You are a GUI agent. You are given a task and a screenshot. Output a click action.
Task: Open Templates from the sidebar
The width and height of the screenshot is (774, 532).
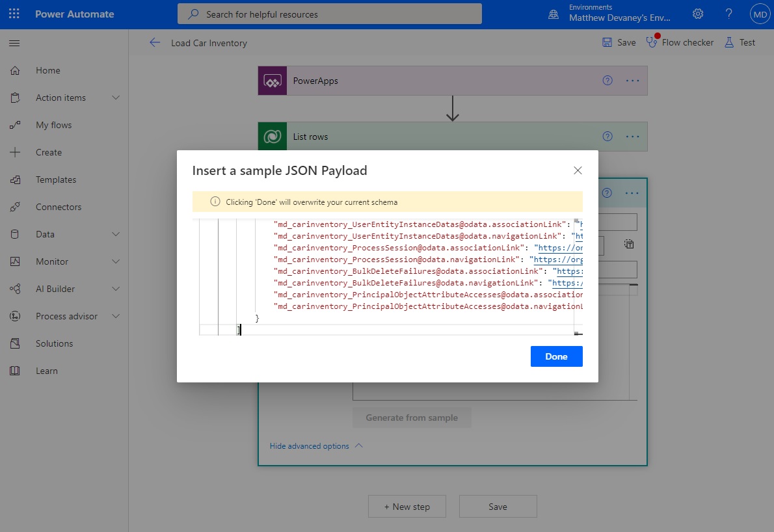pyautogui.click(x=55, y=180)
